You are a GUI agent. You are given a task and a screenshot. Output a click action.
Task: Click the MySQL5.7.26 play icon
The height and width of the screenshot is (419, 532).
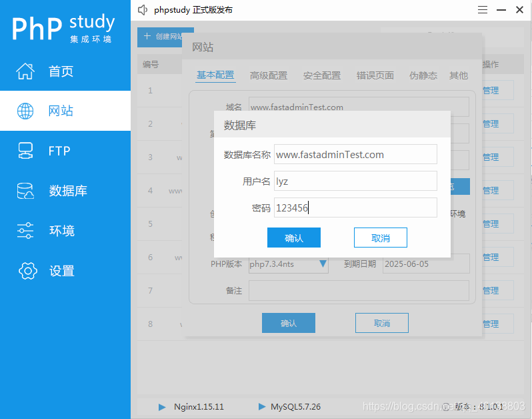261,406
